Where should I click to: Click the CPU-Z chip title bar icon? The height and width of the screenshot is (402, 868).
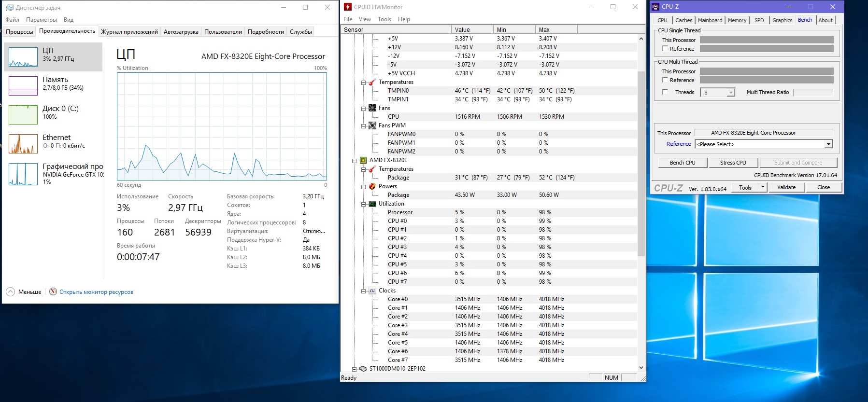(655, 7)
